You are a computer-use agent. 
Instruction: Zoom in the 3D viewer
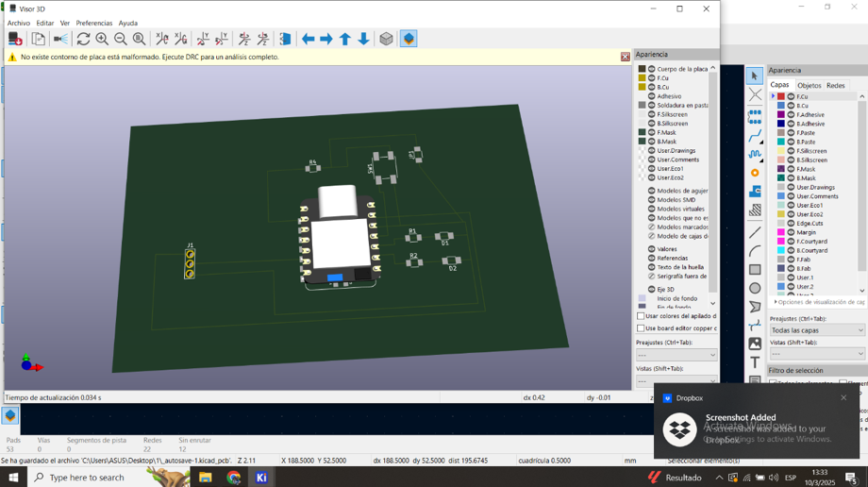coord(102,39)
